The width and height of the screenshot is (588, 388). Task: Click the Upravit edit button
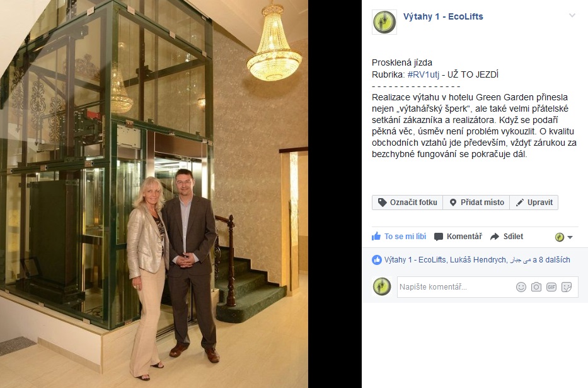click(x=534, y=203)
